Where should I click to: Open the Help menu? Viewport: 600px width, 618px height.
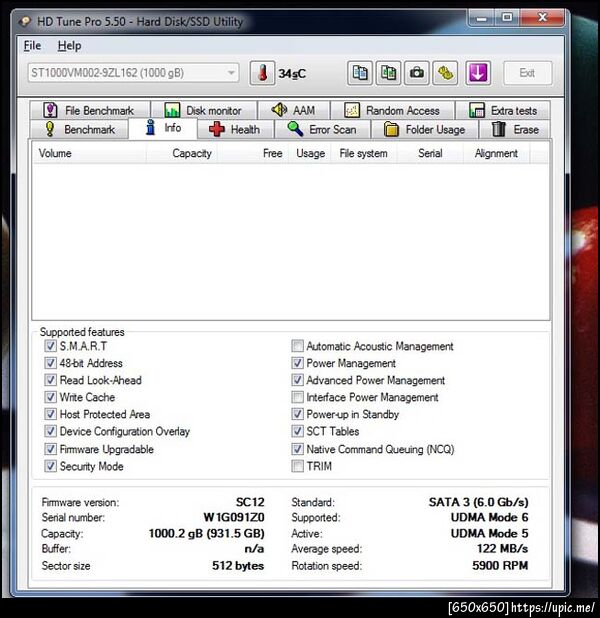tap(69, 46)
